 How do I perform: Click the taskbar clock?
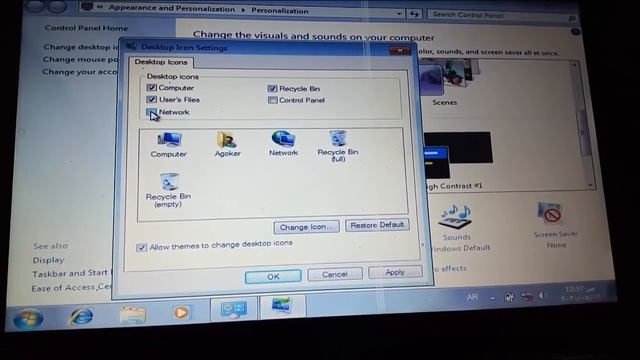pos(580,293)
